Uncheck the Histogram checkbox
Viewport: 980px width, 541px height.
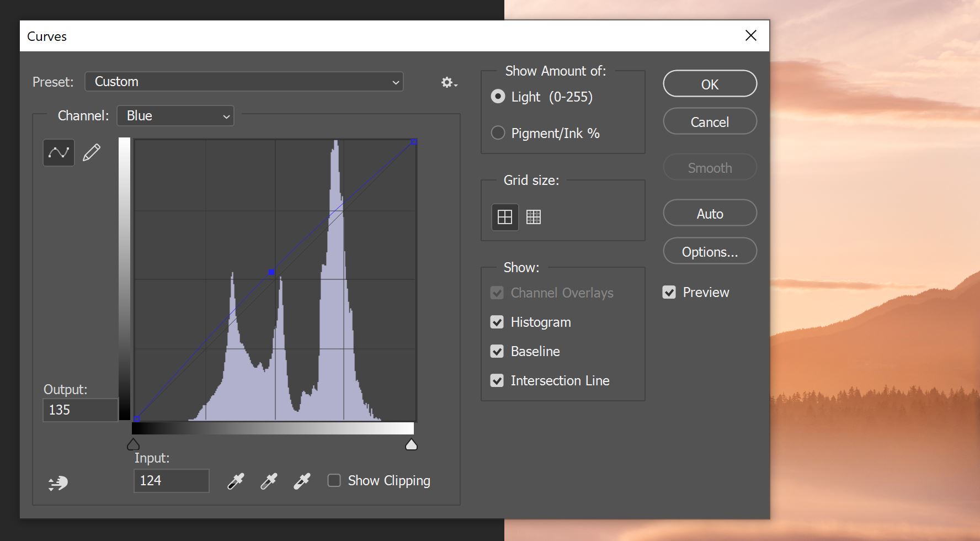pos(497,322)
